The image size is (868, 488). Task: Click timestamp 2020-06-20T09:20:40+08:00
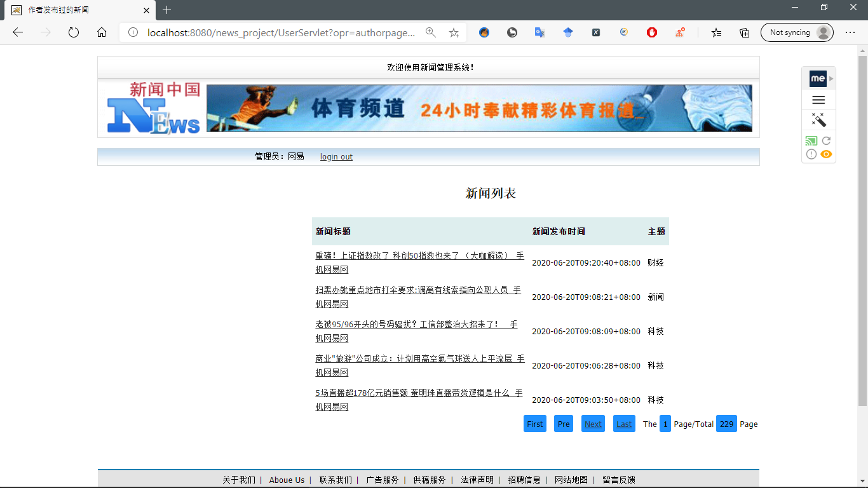pyautogui.click(x=586, y=262)
